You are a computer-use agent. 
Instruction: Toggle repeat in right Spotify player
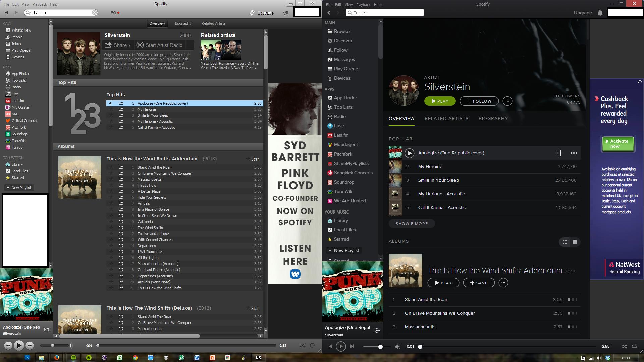pyautogui.click(x=634, y=346)
